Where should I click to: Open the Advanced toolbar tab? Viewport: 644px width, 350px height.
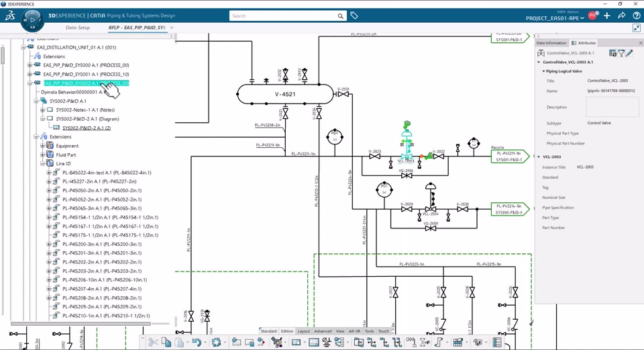[323, 331]
